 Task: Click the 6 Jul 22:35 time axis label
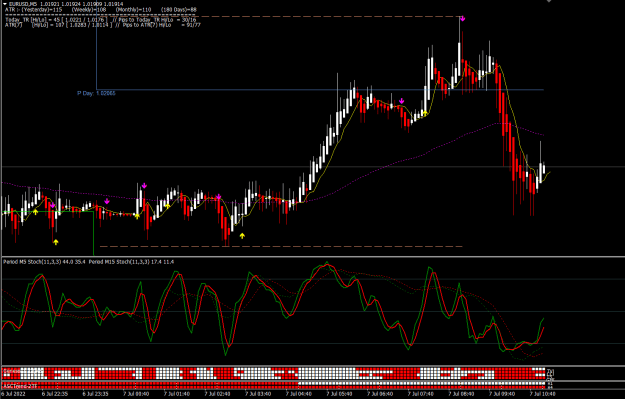pyautogui.click(x=55, y=394)
